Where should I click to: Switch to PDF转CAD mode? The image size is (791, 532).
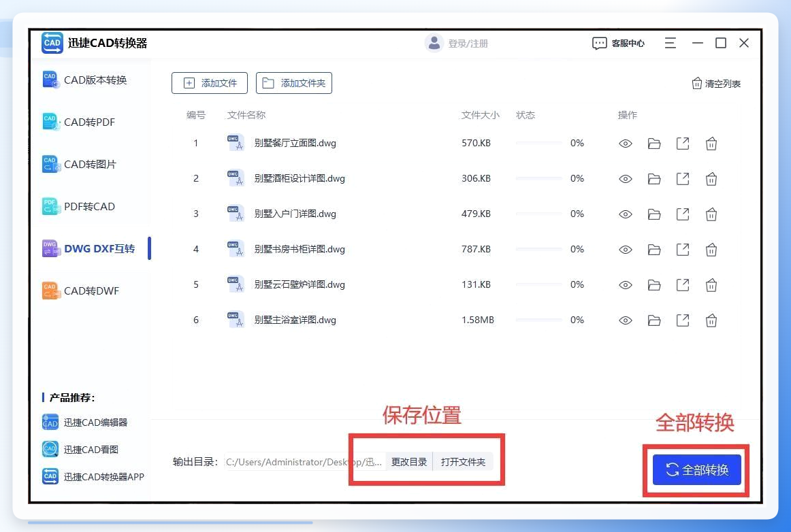(x=79, y=207)
